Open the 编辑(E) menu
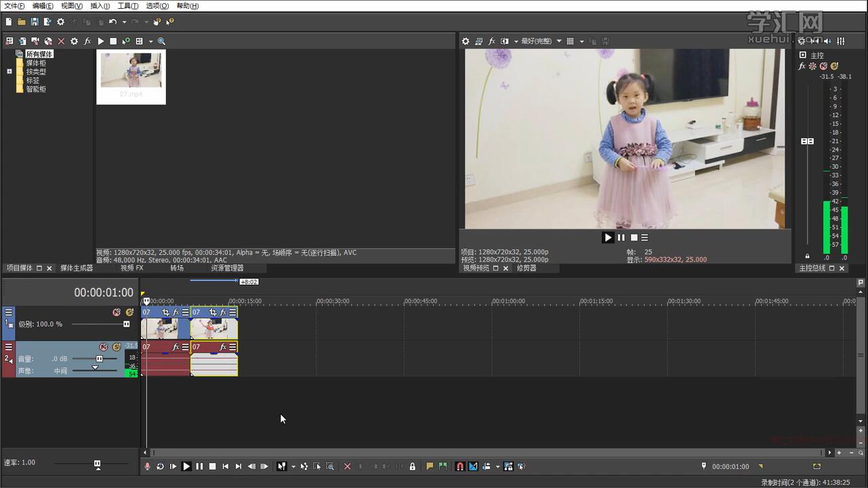 coord(43,6)
